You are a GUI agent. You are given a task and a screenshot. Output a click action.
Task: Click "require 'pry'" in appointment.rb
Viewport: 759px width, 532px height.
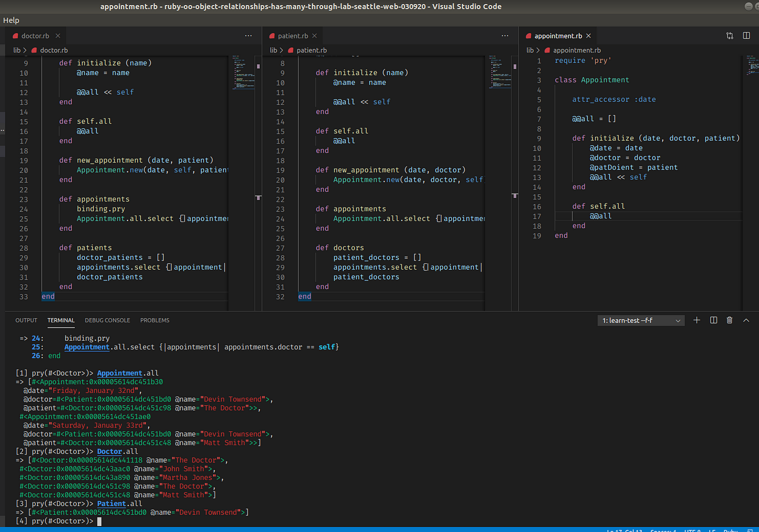pos(583,61)
